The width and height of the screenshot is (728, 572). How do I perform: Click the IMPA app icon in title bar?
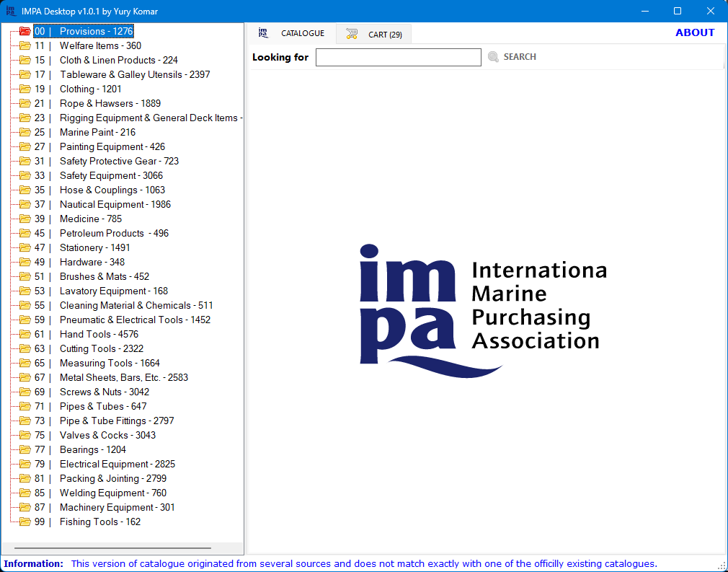(11, 11)
